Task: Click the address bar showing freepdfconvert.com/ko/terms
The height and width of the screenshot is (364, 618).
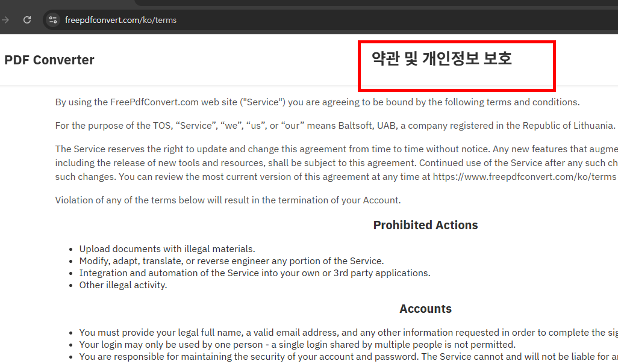Action: coord(120,19)
